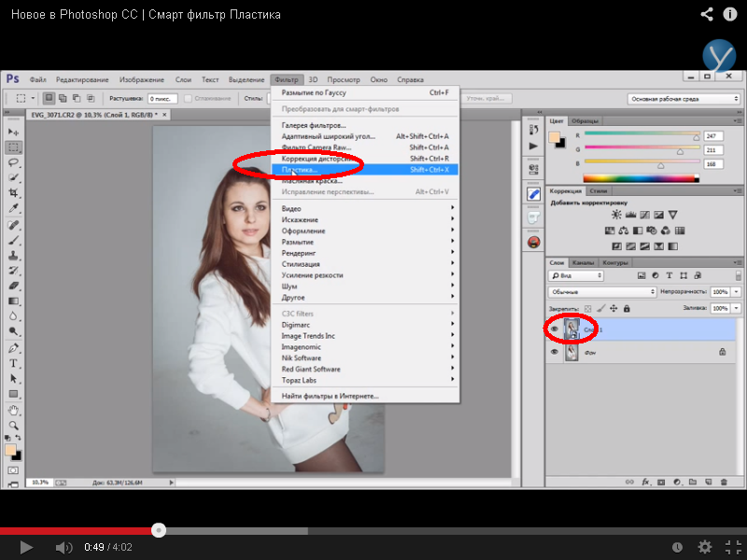Viewport: 747px width, 560px height.
Task: Select the Crop tool
Action: click(x=14, y=192)
